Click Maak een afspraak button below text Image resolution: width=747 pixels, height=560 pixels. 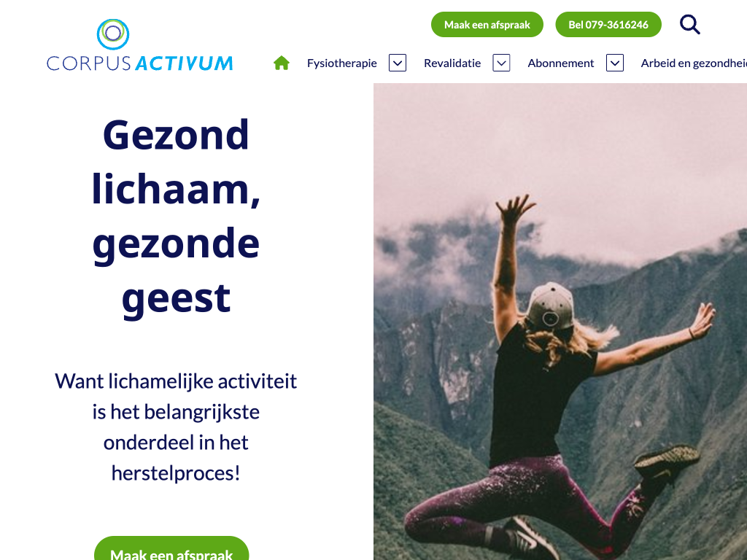coord(171,548)
